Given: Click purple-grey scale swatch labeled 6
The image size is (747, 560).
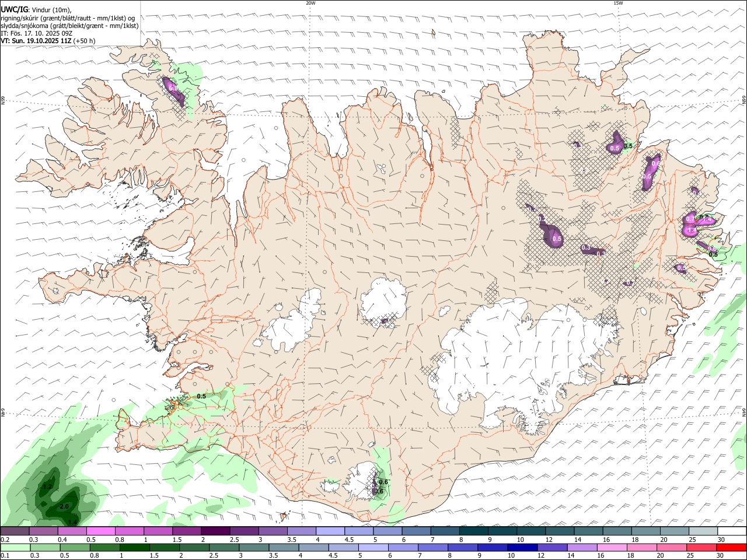Looking at the screenshot, I should [417, 531].
